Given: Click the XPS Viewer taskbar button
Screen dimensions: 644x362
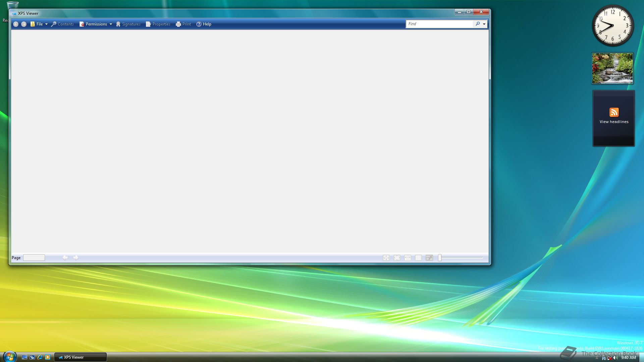Looking at the screenshot, I should (x=80, y=357).
